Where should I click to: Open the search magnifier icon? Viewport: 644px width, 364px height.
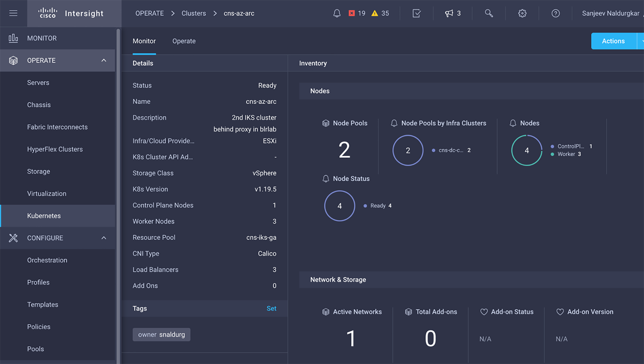coord(489,13)
